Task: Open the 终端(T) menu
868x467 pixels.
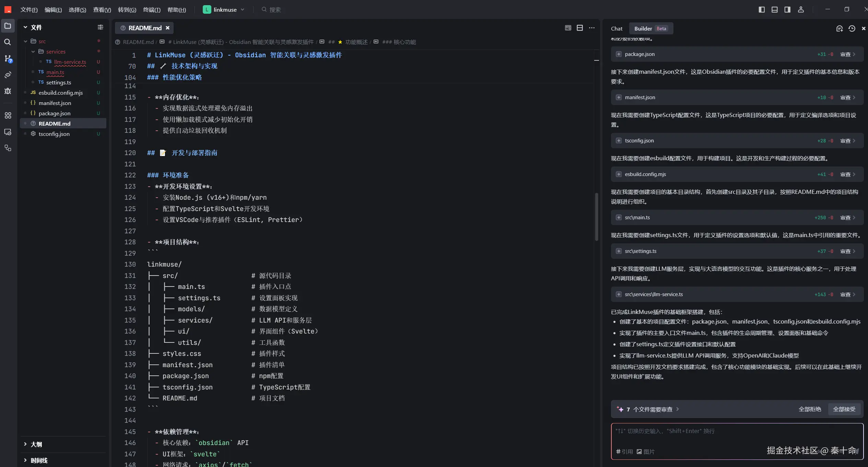Action: click(x=151, y=10)
